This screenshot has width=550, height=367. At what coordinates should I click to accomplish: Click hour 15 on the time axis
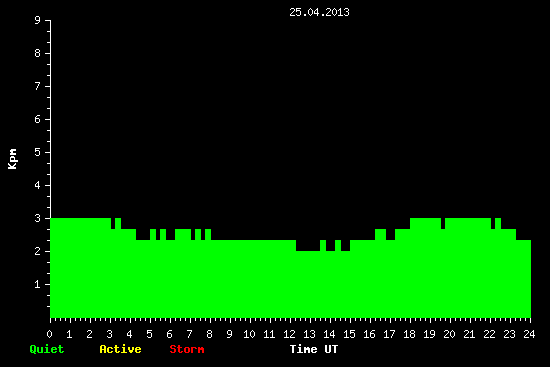point(349,334)
